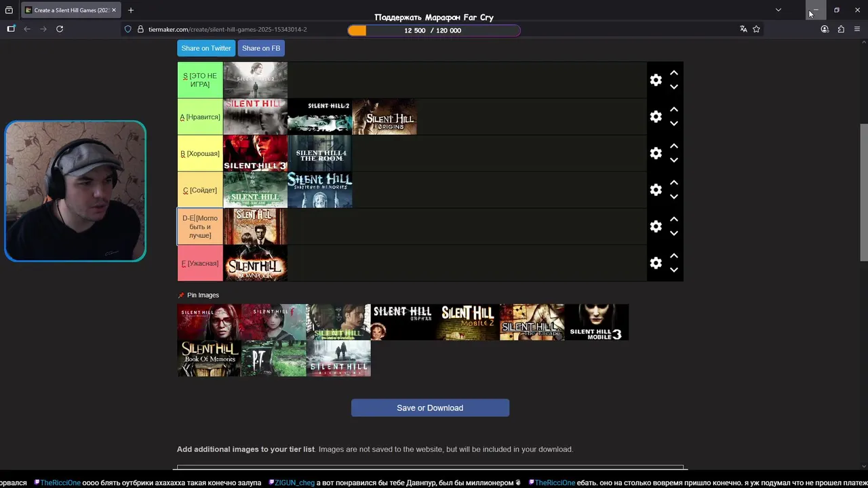
Task: Go forward with browser forward arrow
Action: pyautogui.click(x=43, y=29)
